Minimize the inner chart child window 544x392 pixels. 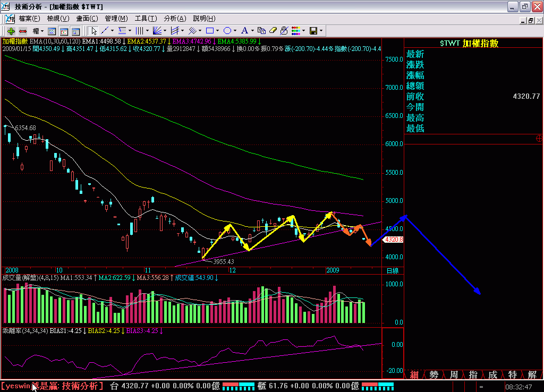click(x=523, y=21)
